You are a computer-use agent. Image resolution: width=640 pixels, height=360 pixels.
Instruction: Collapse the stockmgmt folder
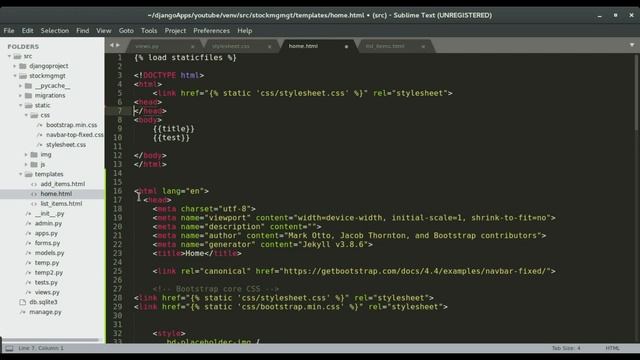(15, 76)
